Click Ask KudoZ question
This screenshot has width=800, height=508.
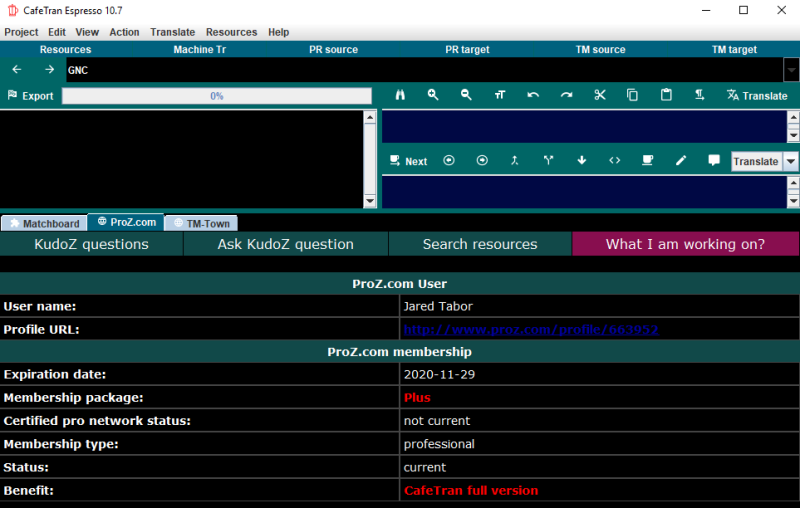point(286,244)
